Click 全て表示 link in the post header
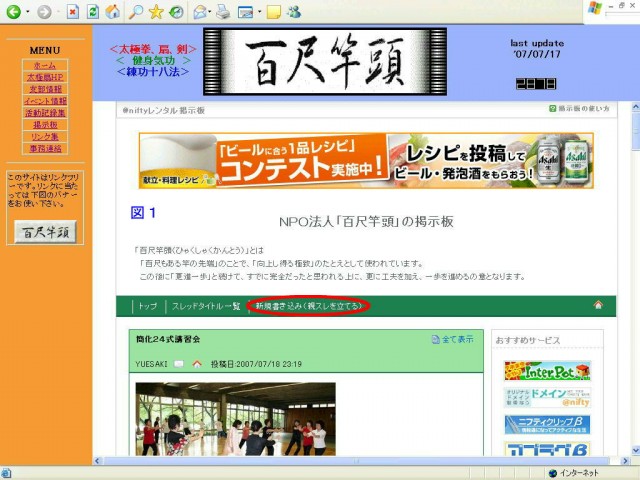 point(457,340)
